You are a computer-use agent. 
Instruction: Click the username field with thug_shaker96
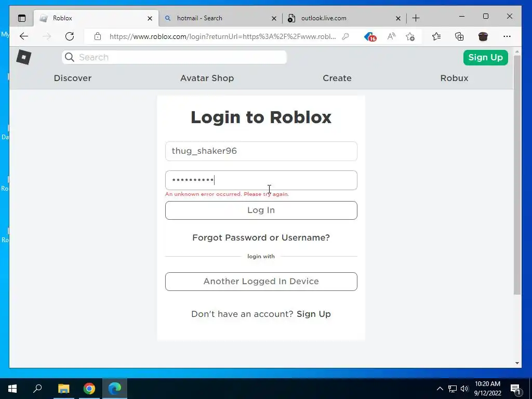[261, 151]
